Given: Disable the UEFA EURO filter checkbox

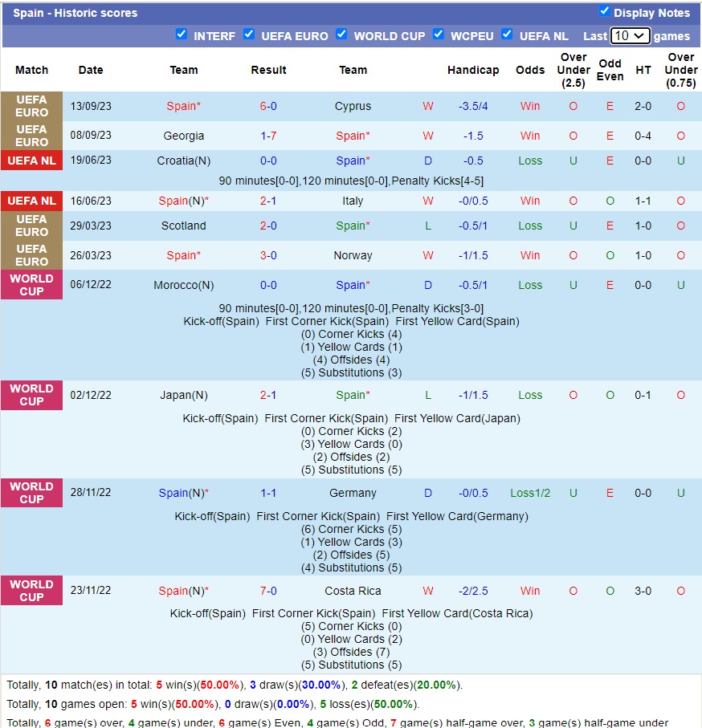Looking at the screenshot, I should 249,35.
